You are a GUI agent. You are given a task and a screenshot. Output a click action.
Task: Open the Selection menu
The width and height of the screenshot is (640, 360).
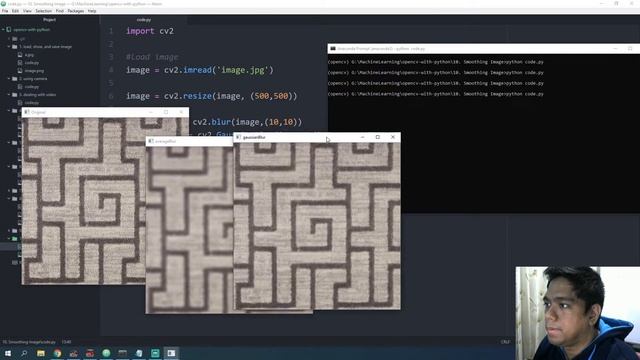pyautogui.click(x=43, y=11)
